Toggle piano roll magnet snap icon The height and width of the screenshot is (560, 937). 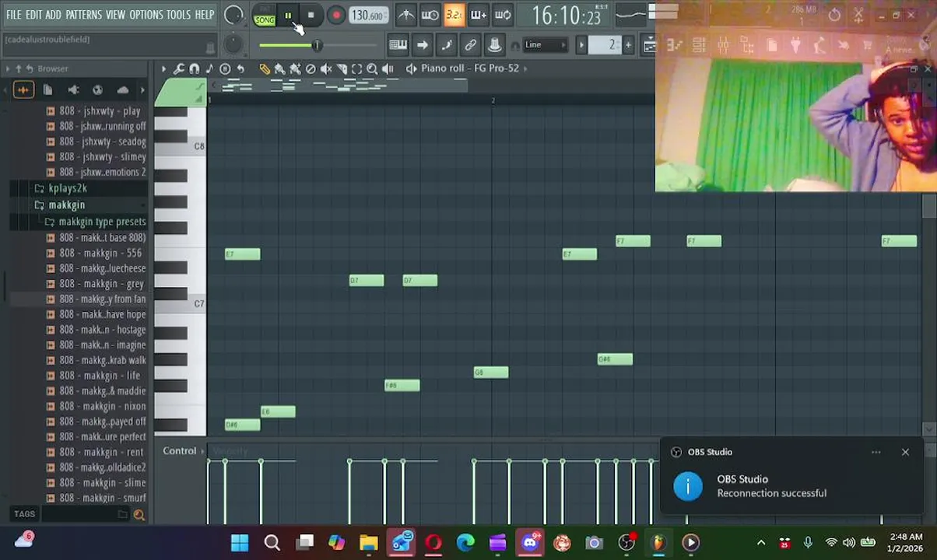195,68
